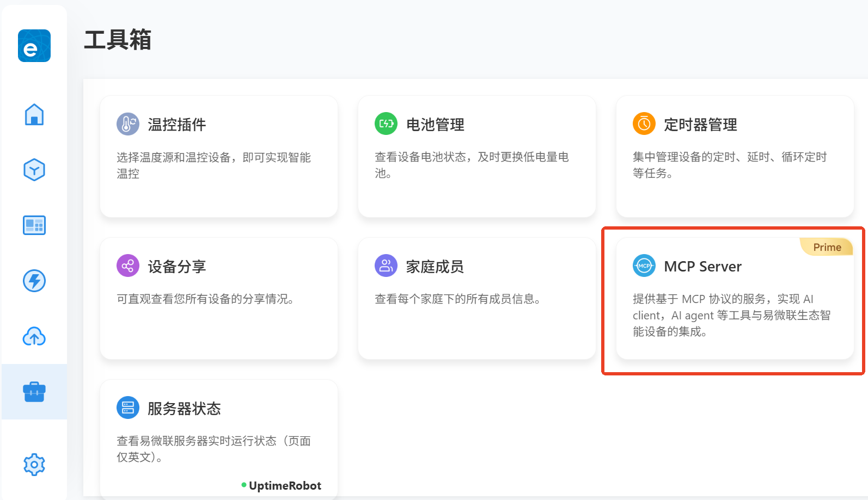Click the blue MCP icon on MCP Server card

pyautogui.click(x=644, y=266)
